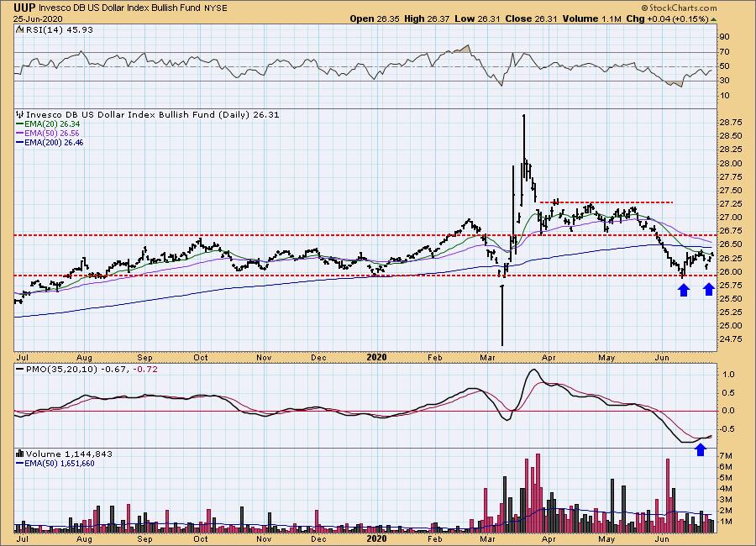Viewport: 756px width, 546px height.
Task: Click the blue EMA(200) 26.46 legend entry
Action: point(50,142)
